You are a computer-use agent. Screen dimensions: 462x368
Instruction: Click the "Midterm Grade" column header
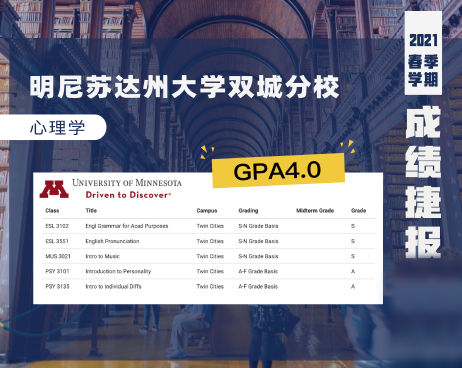tap(315, 211)
